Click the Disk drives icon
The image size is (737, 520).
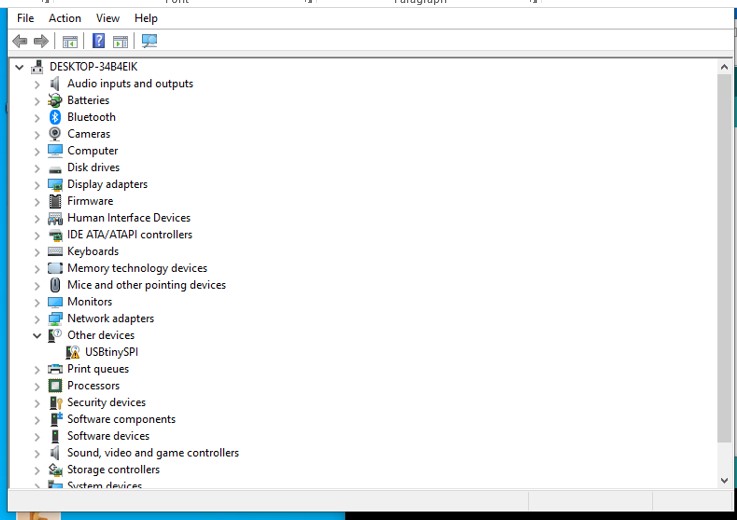coord(55,168)
